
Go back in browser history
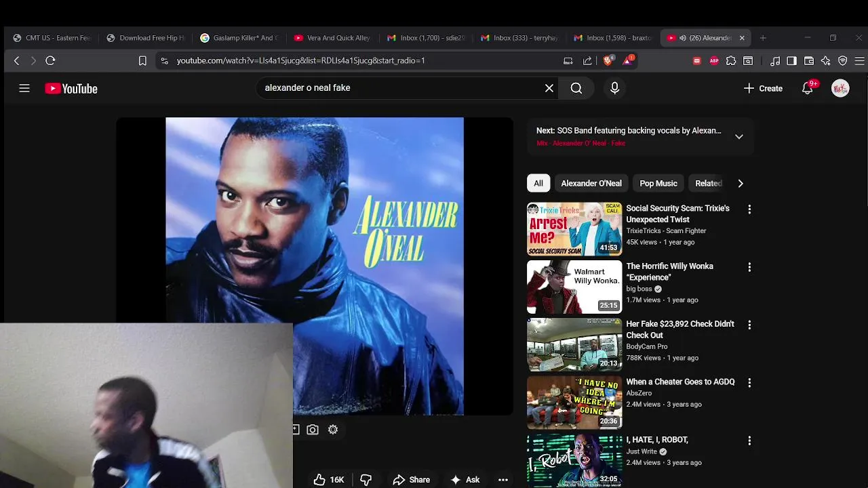[17, 60]
